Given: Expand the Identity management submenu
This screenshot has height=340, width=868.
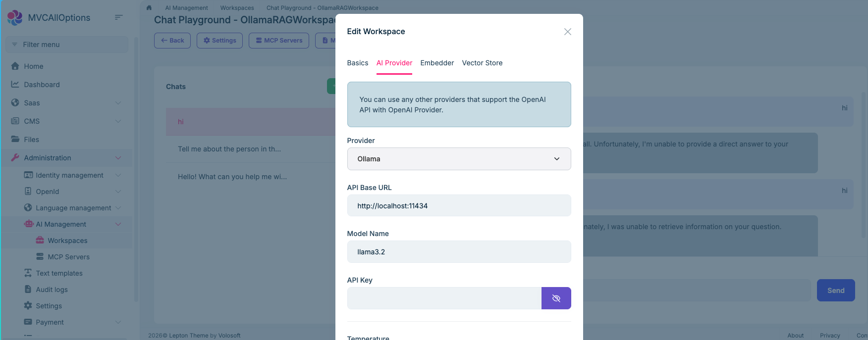Looking at the screenshot, I should [118, 175].
